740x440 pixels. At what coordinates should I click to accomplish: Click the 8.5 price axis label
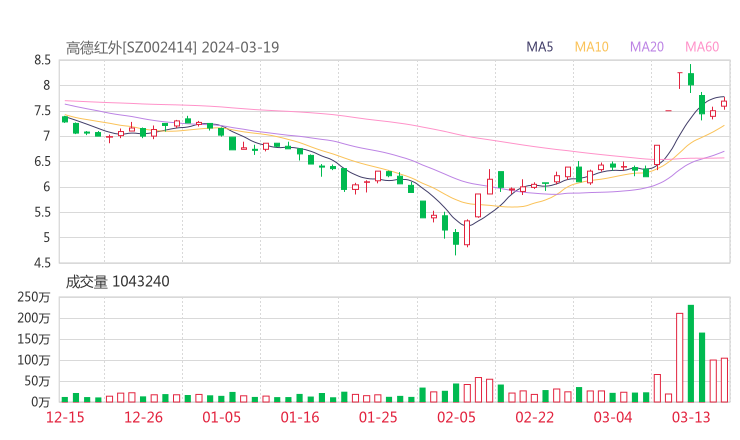[x=42, y=60]
